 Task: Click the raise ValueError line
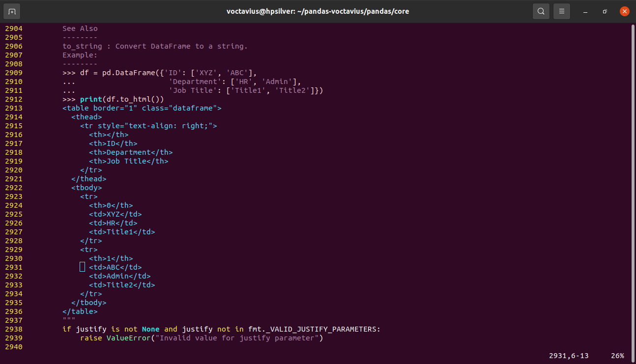pos(202,338)
